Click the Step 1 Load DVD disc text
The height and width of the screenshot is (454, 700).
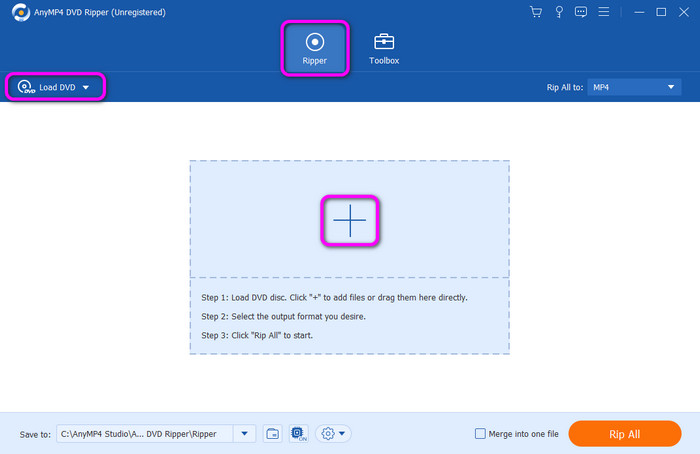334,297
